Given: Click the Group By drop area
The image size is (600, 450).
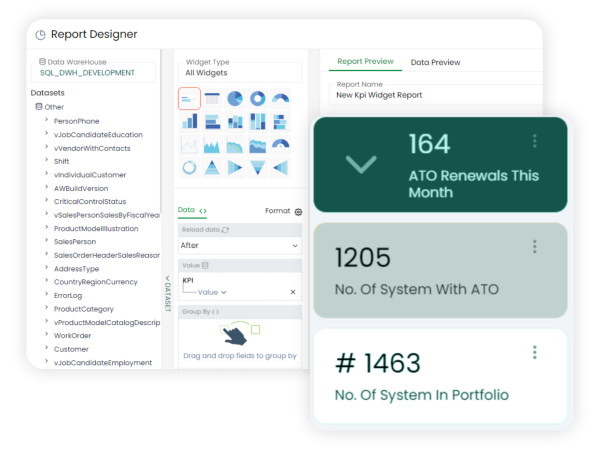Looking at the screenshot, I should point(240,344).
